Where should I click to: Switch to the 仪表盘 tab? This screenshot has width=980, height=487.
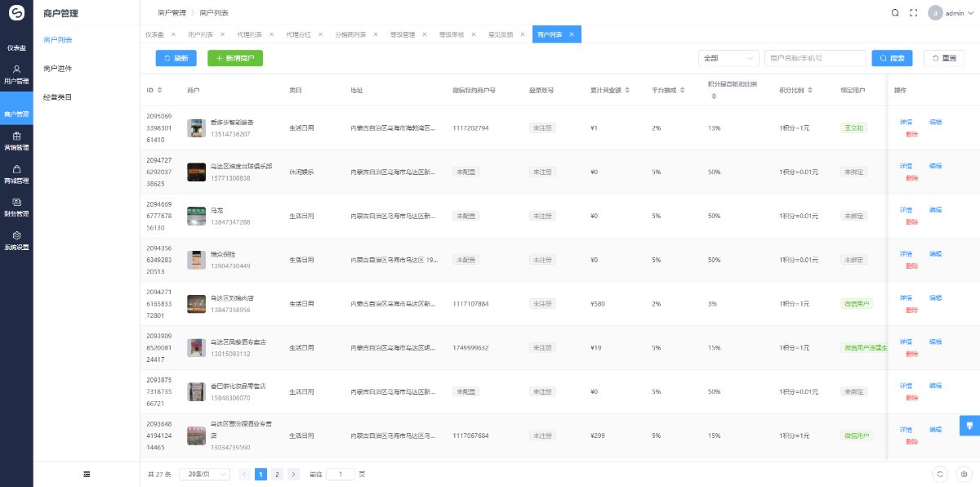point(154,34)
